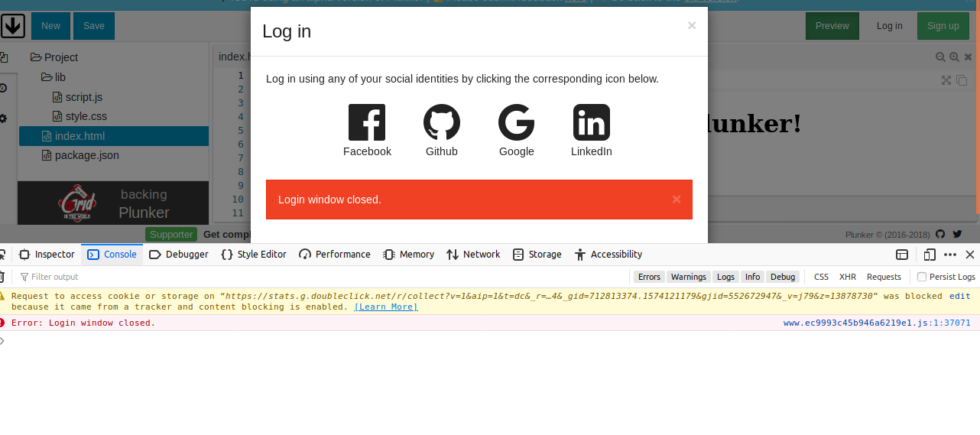Close the preview pane with the X icon

click(969, 57)
